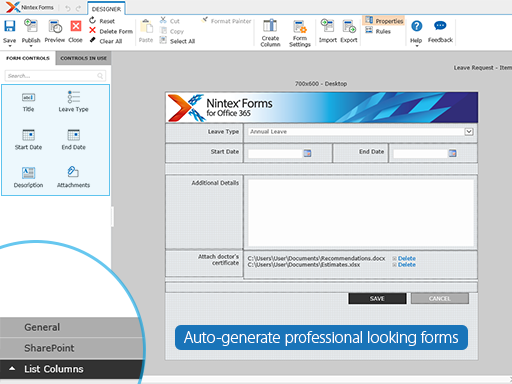Switch to the DESIGNER tab
Image resolution: width=512 pixels, height=384 pixels.
click(x=106, y=9)
